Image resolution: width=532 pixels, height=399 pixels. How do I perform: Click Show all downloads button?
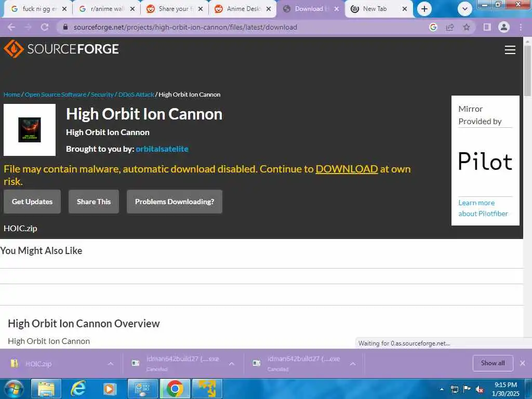coord(493,363)
